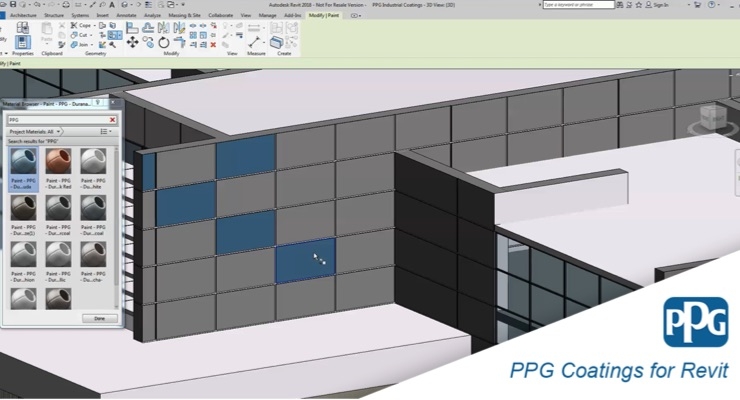This screenshot has height=400, width=740.
Task: Open the ribbon display options dropdown
Action: click(x=356, y=16)
